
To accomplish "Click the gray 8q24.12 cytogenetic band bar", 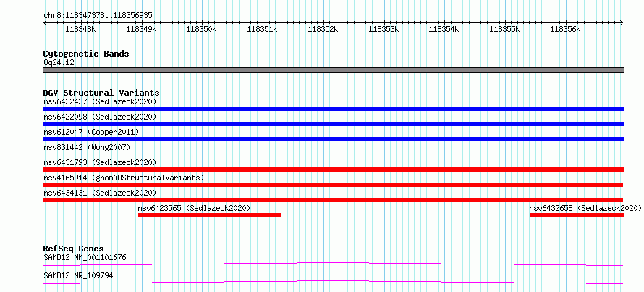I will point(333,70).
